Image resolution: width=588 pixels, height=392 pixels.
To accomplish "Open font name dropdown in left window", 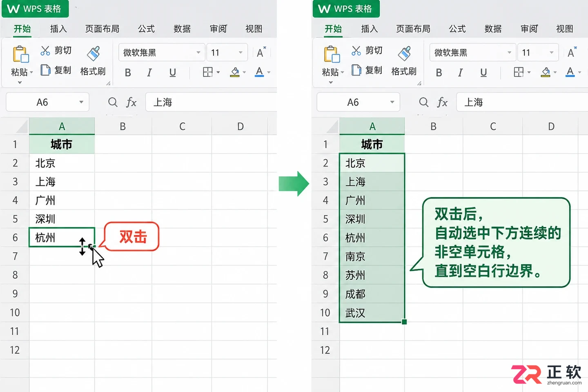I will [198, 52].
